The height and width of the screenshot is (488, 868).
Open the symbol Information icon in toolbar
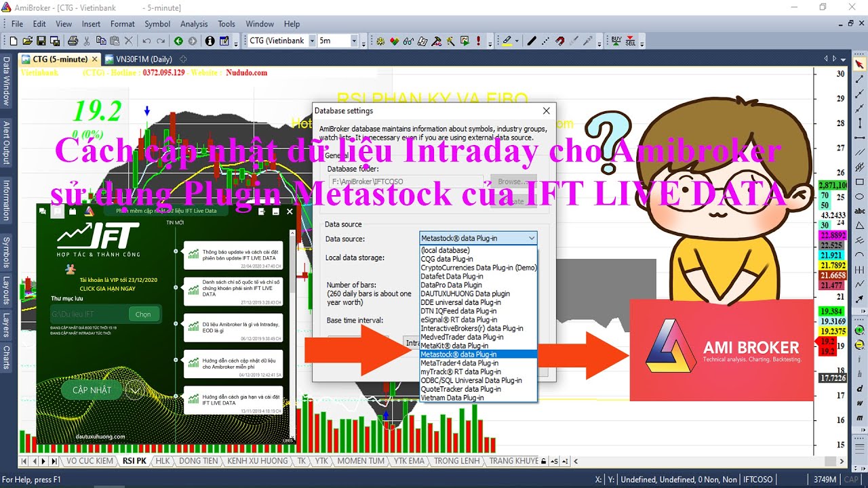pos(210,41)
